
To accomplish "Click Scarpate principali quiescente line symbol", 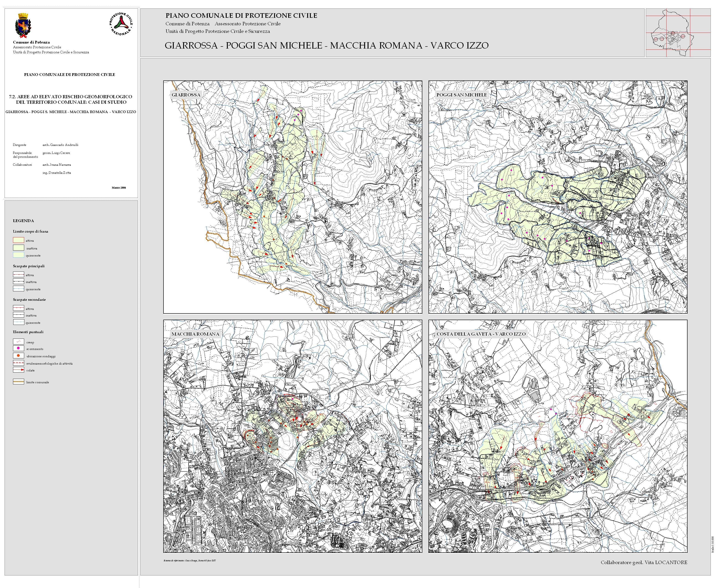I will point(18,289).
